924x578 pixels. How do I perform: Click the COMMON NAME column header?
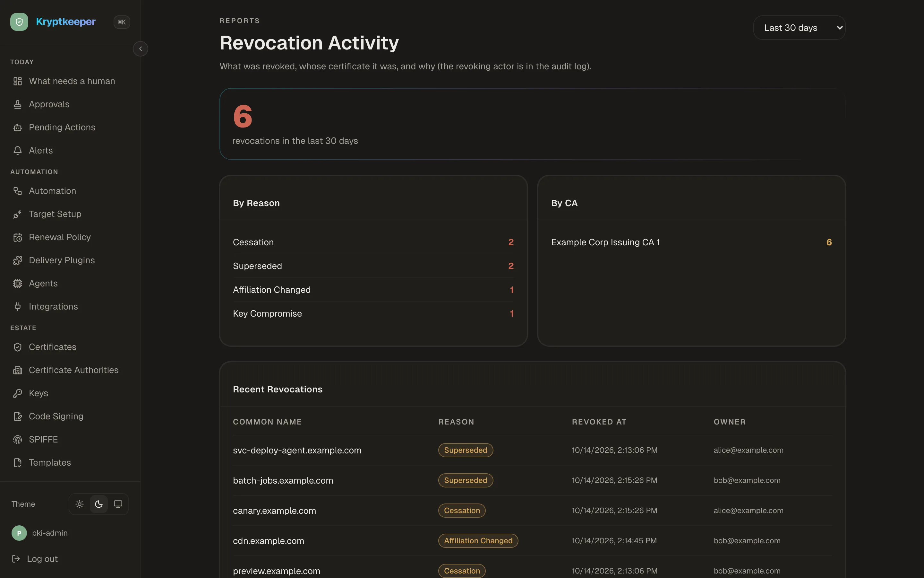point(267,422)
